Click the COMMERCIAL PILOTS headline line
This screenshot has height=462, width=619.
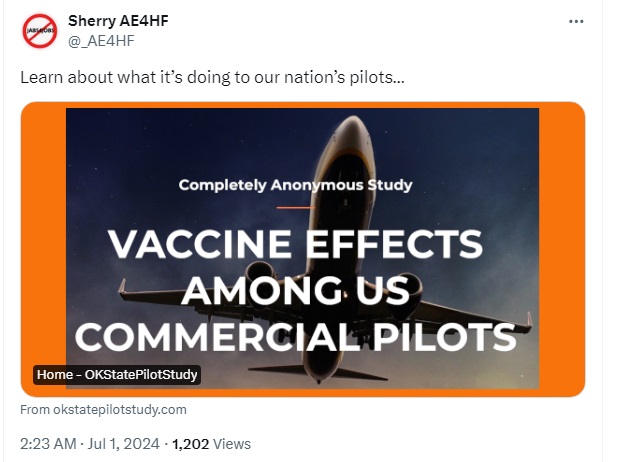[x=295, y=337]
